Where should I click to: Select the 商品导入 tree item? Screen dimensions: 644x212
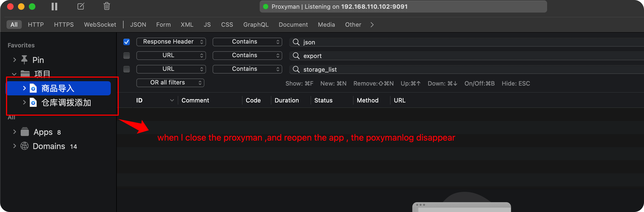coord(59,88)
